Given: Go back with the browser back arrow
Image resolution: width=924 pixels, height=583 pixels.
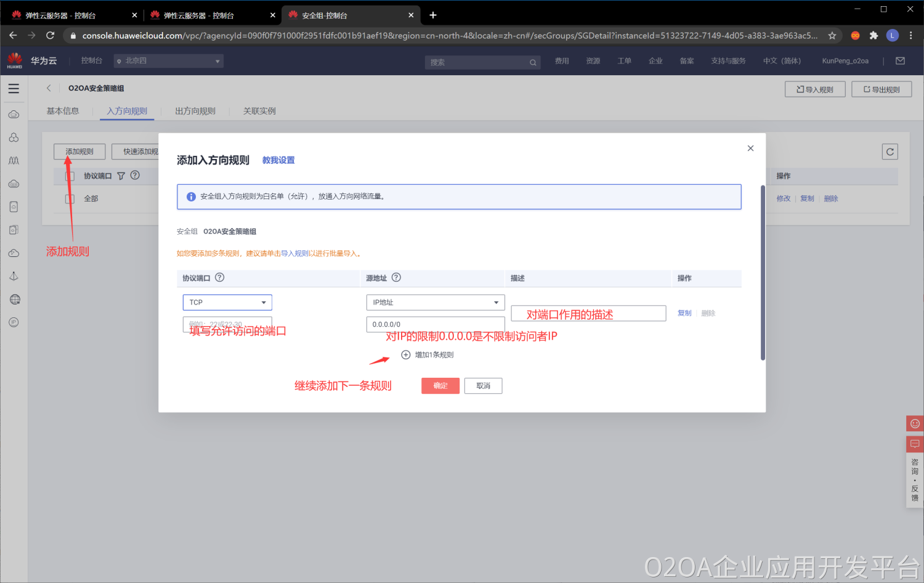Looking at the screenshot, I should 13,36.
